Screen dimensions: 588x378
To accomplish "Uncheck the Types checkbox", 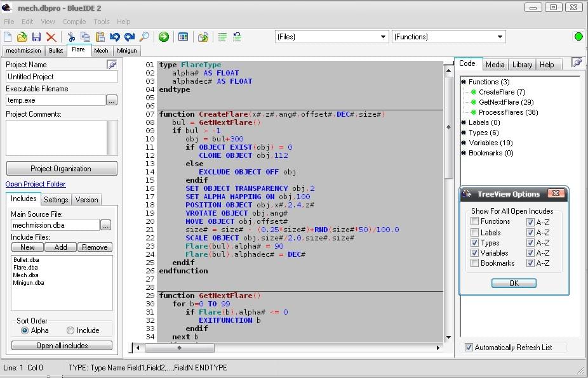I will 474,242.
